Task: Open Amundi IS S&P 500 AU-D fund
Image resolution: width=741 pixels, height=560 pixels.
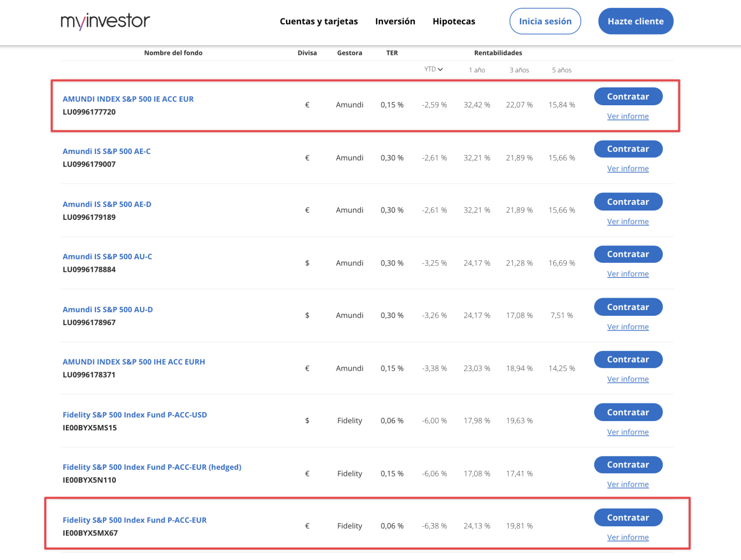Action: 108,310
